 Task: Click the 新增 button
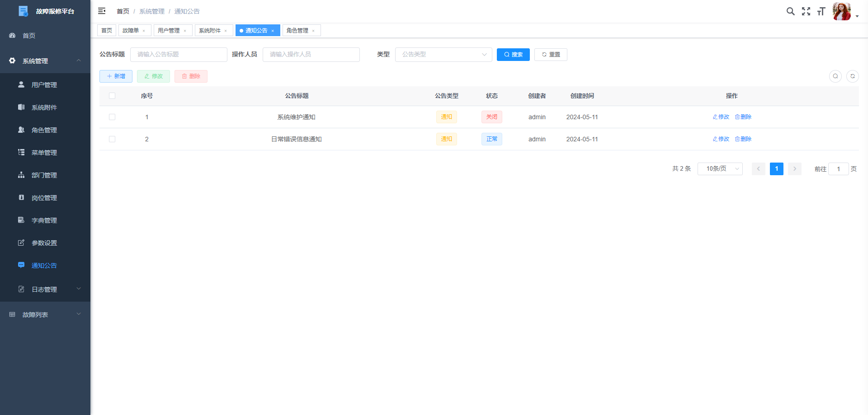(x=116, y=76)
